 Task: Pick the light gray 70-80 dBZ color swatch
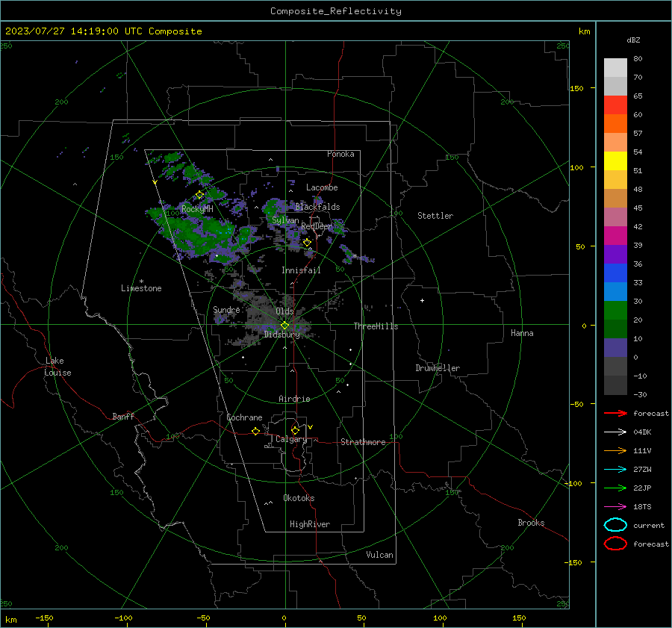[x=615, y=68]
